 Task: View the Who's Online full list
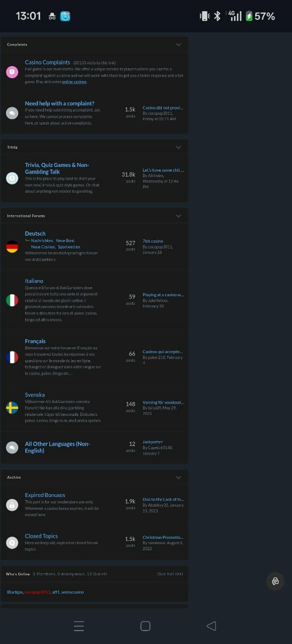click(x=170, y=574)
